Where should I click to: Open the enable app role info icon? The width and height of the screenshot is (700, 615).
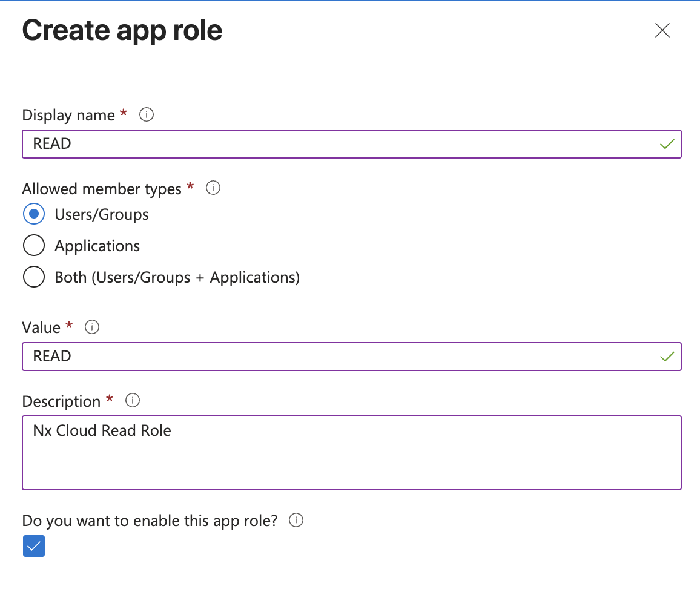click(296, 520)
